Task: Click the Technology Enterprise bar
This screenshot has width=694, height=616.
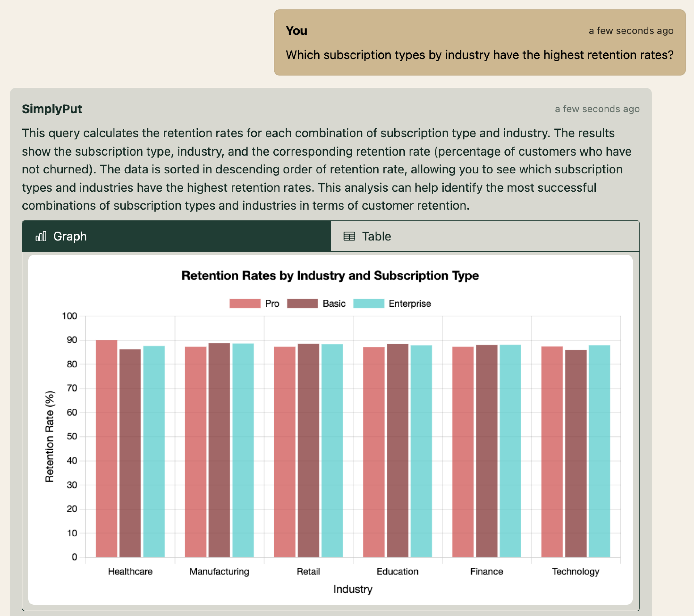Action: tap(600, 451)
